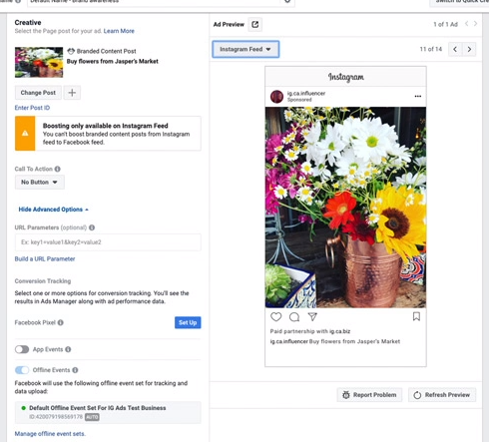
Task: Click the Sponsored label in the preview
Action: [299, 100]
